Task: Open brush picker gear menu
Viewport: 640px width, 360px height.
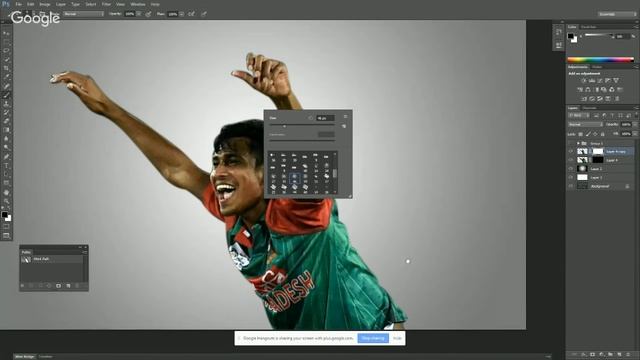Action: 345,117
